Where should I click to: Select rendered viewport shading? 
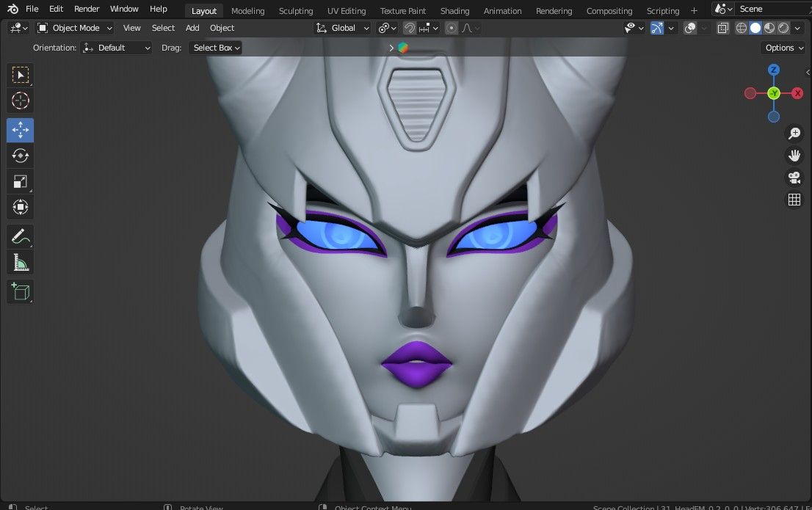(783, 28)
